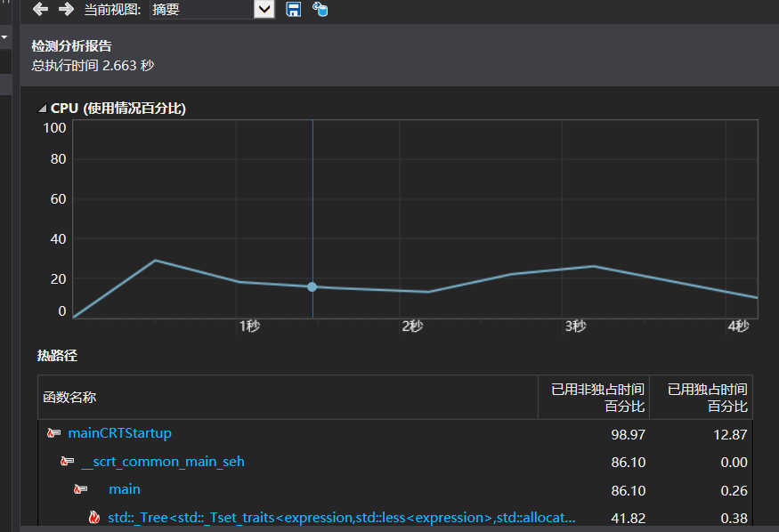Open the __scrt_common_main_seh function link

(163, 462)
